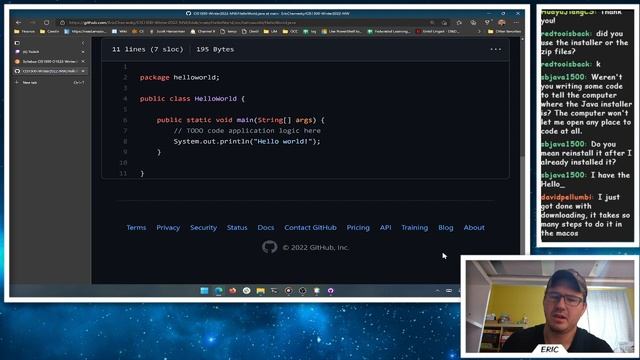Go back with the browser back arrow
Image resolution: width=640 pixels, height=360 pixels.
coord(18,23)
